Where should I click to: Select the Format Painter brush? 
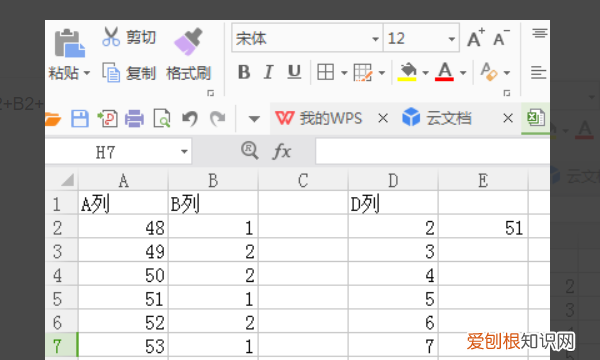pos(188,41)
